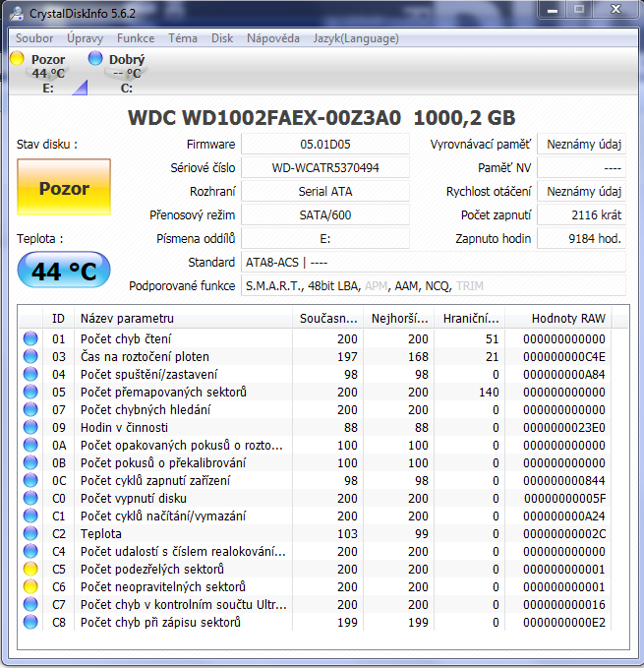Select row text Teplota in table

click(101, 534)
